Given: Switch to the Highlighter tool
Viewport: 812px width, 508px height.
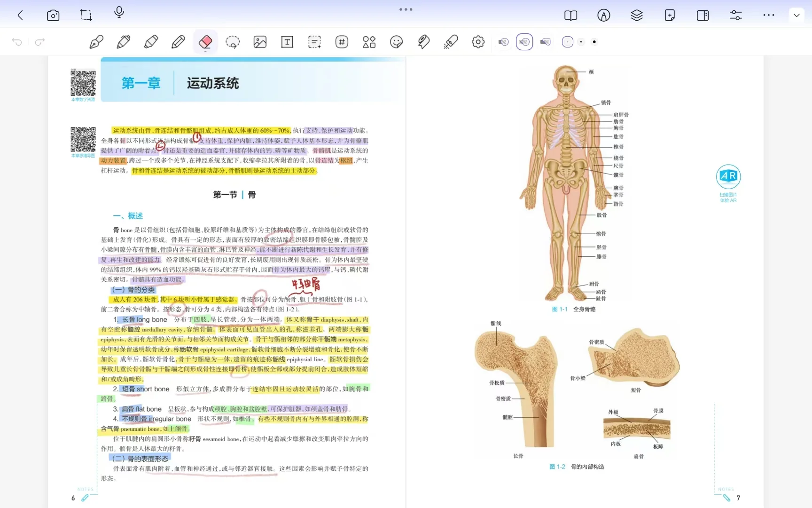Looking at the screenshot, I should (x=151, y=42).
